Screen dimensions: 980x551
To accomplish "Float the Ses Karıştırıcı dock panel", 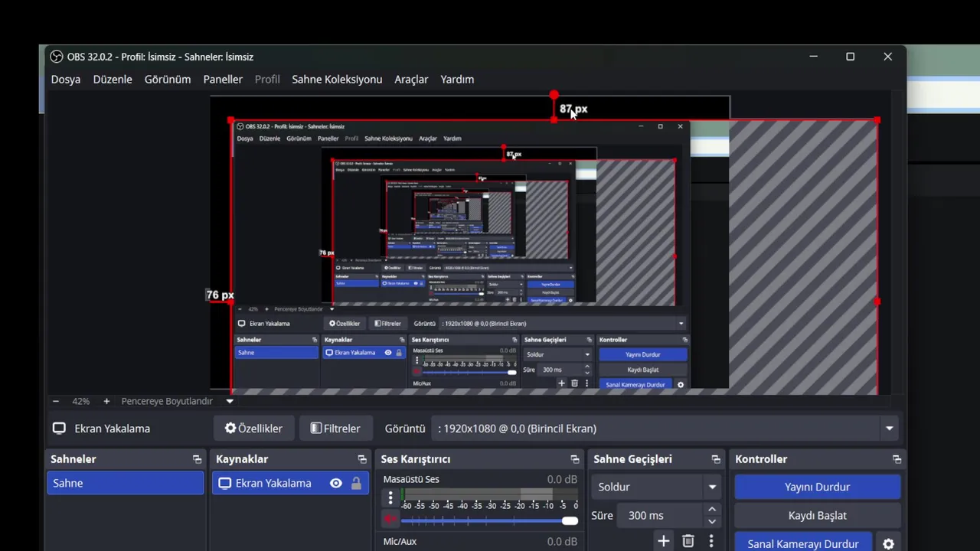I will (x=575, y=459).
